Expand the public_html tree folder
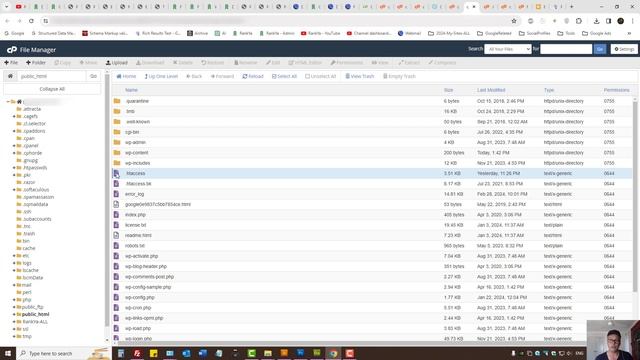This screenshot has height=360, width=640. [14, 315]
